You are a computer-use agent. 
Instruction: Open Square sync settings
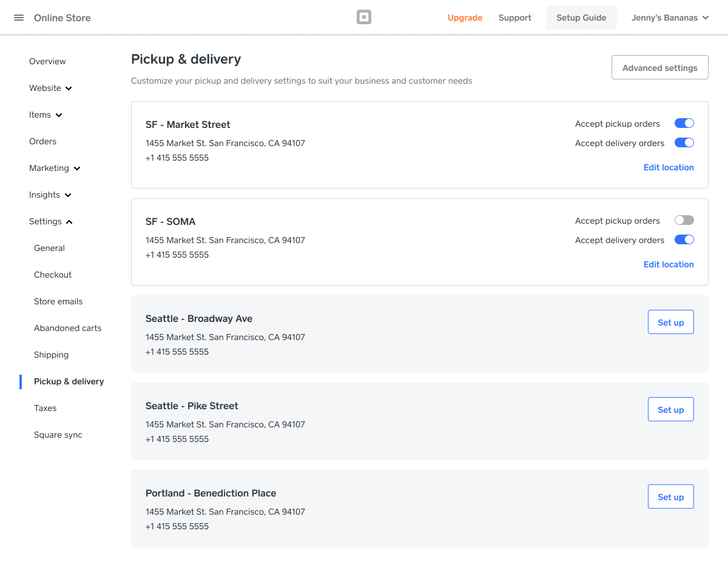tap(58, 435)
